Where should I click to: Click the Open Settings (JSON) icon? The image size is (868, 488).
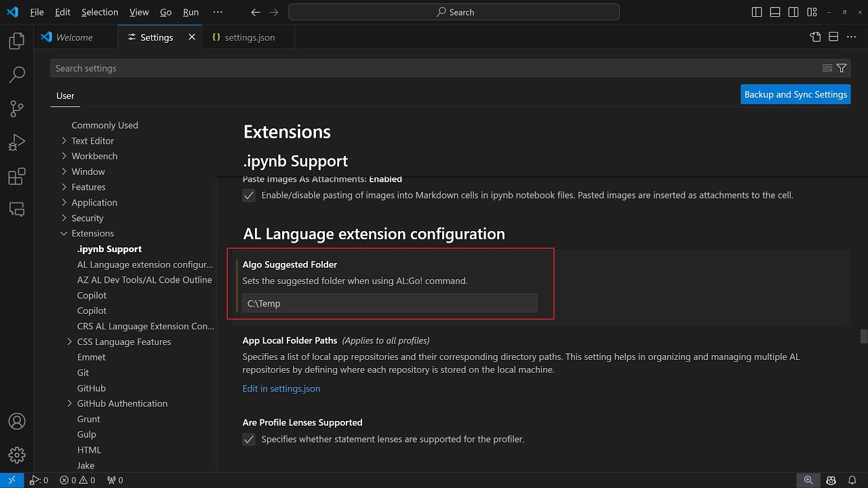coord(816,37)
